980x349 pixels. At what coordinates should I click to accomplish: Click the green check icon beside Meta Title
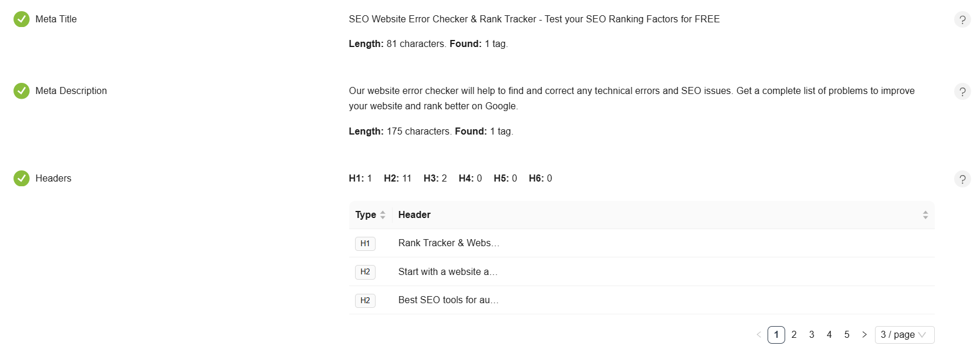pos(22,19)
